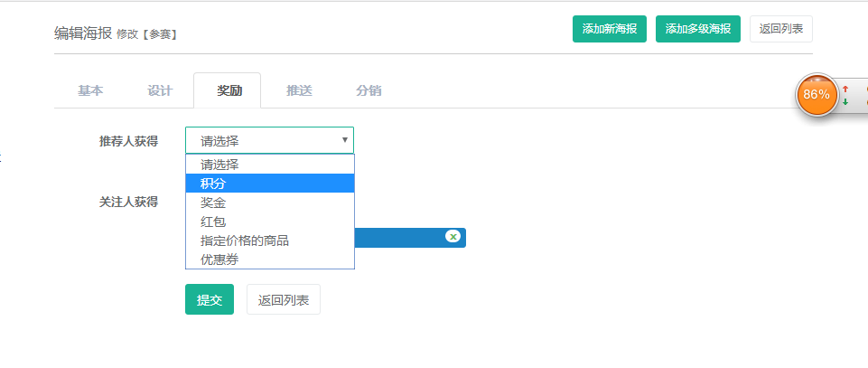Select the 奖励 tab
This screenshot has height=368, width=868.
point(228,90)
